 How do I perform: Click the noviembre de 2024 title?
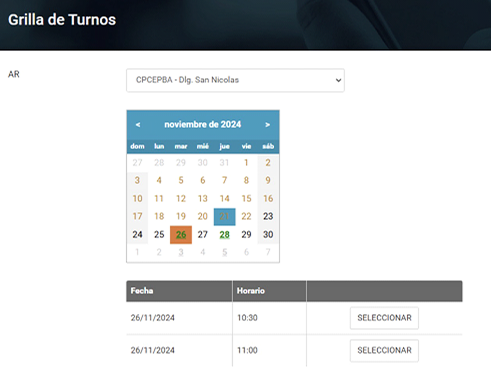tap(203, 125)
